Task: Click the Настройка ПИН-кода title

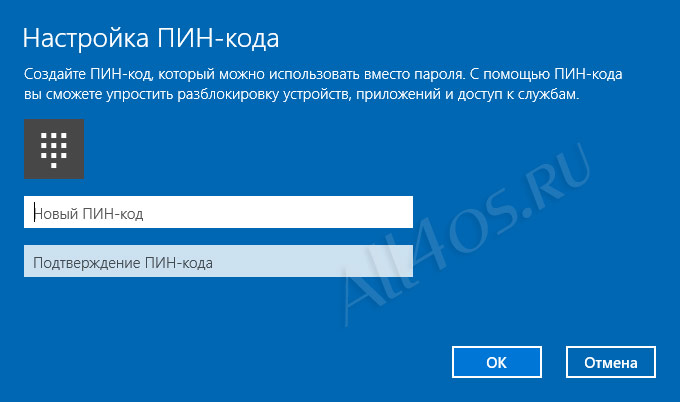Action: pyautogui.click(x=151, y=38)
